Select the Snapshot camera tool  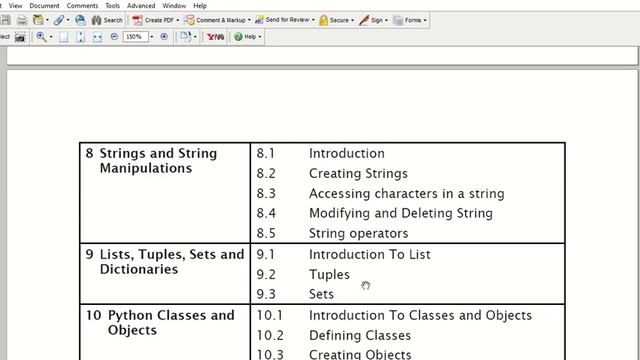(x=20, y=37)
